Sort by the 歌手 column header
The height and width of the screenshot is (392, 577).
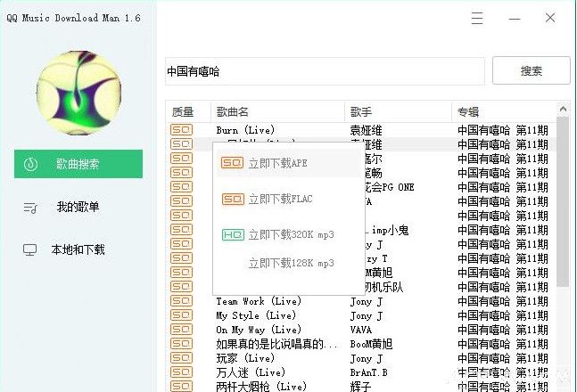(398, 111)
